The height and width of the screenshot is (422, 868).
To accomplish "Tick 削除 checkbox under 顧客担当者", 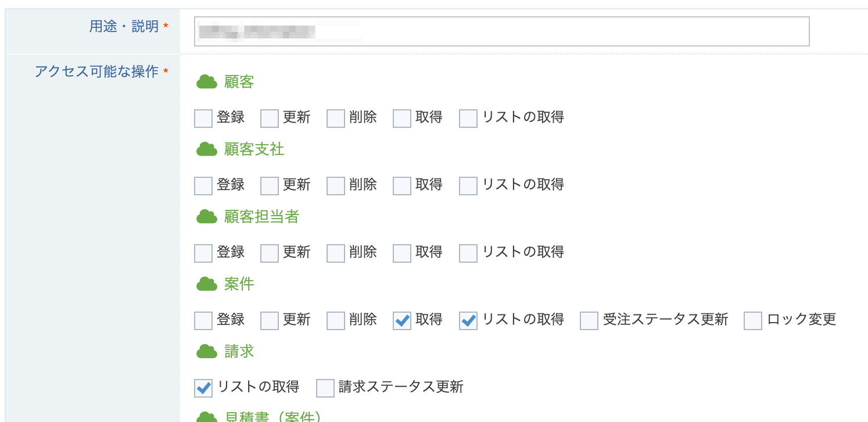I will (x=336, y=253).
